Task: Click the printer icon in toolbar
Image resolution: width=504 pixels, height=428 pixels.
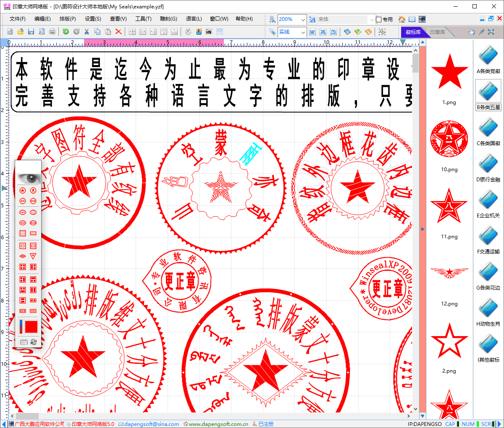Action: [x=52, y=31]
